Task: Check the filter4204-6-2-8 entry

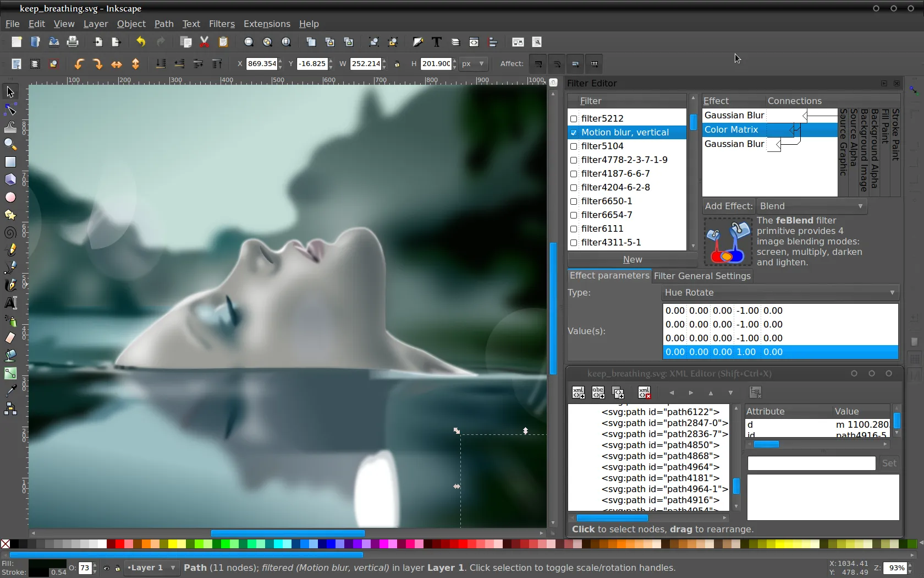Action: point(574,188)
